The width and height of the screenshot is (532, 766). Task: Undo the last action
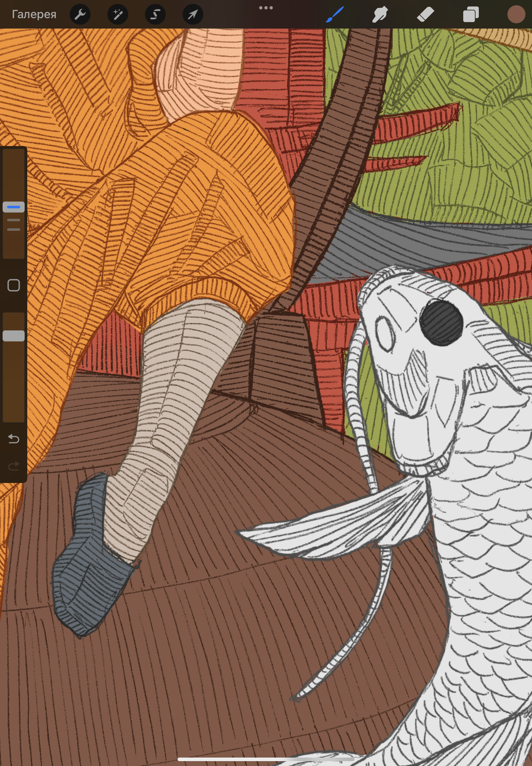[x=14, y=439]
